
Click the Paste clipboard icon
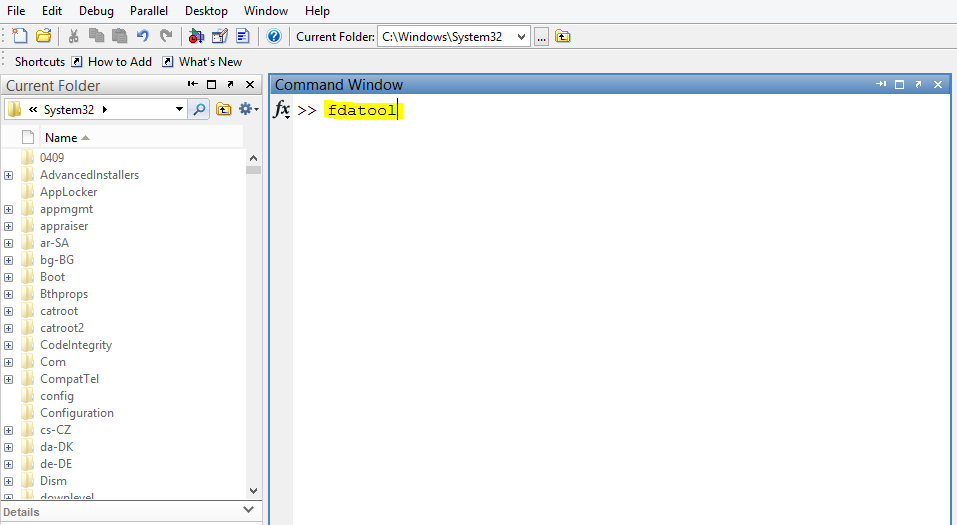tap(119, 36)
